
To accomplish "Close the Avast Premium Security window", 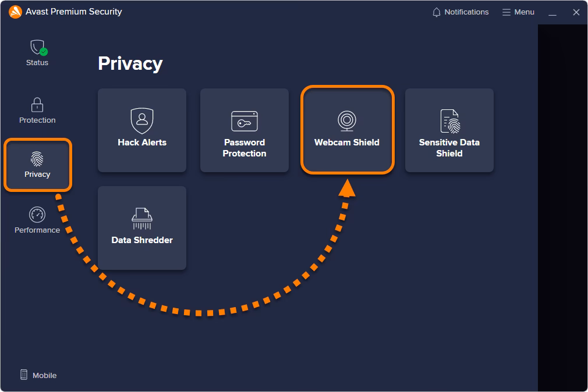I will 576,12.
